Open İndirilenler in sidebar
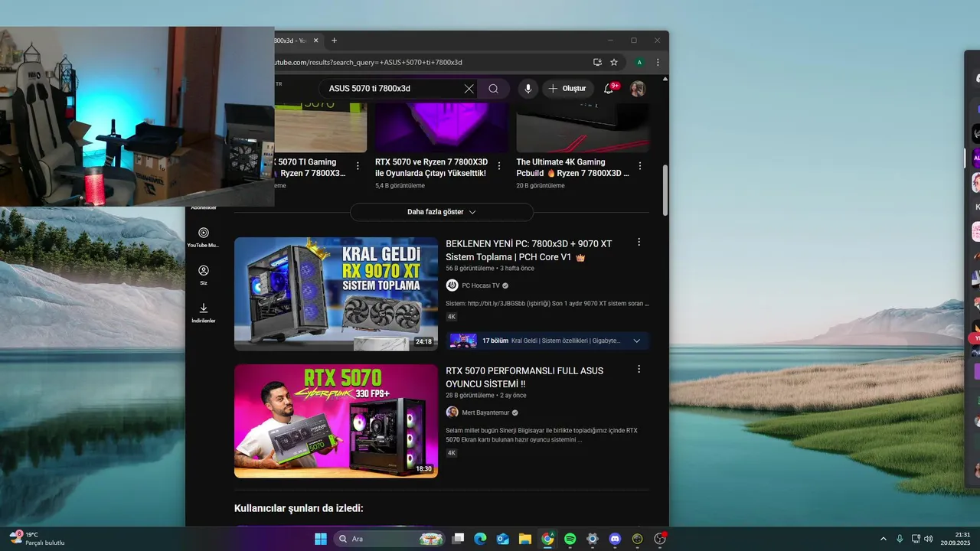The height and width of the screenshot is (551, 980). coord(203,313)
